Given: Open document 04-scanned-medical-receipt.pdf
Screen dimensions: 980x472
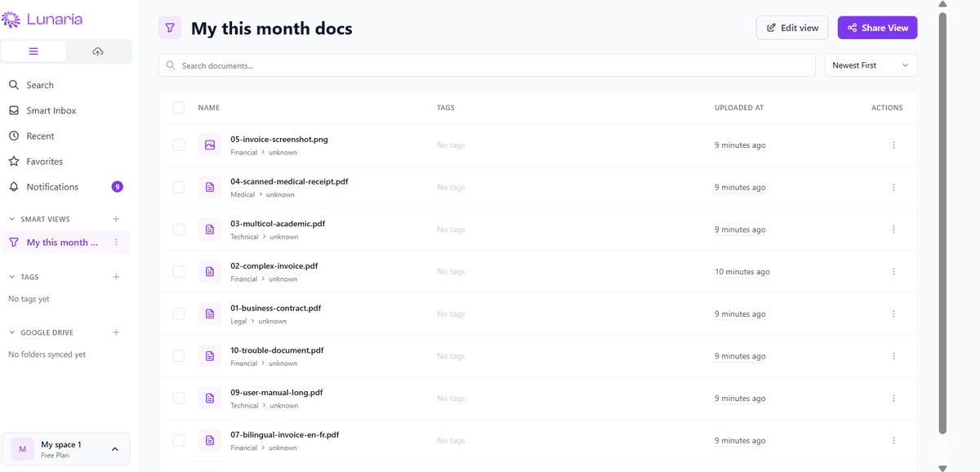Looking at the screenshot, I should pyautogui.click(x=289, y=181).
